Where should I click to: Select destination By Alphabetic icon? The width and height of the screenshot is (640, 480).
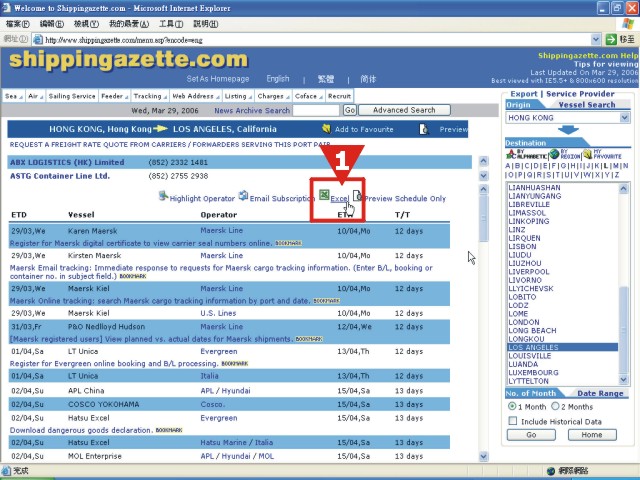pos(527,154)
